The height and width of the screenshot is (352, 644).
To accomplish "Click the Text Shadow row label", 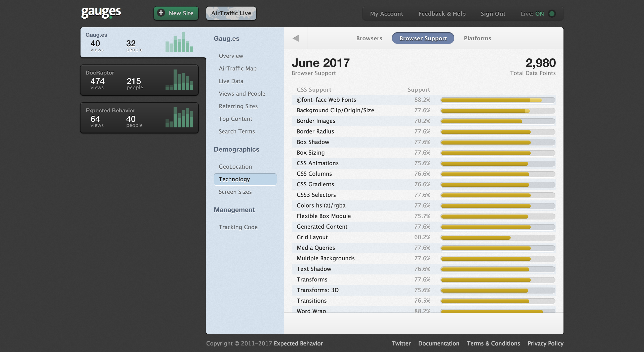I will click(314, 269).
